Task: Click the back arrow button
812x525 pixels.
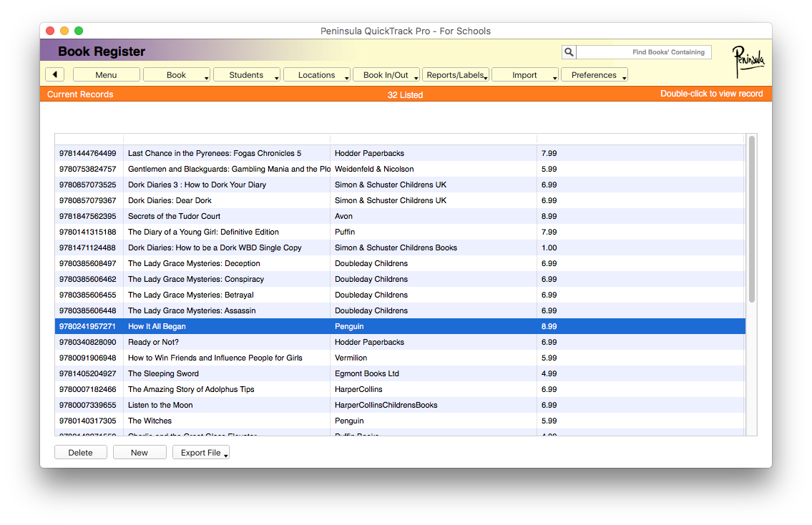Action: pos(55,74)
